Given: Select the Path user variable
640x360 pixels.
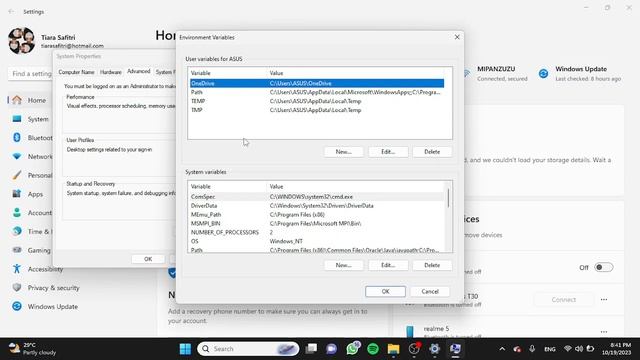Looking at the screenshot, I should pyautogui.click(x=317, y=92).
